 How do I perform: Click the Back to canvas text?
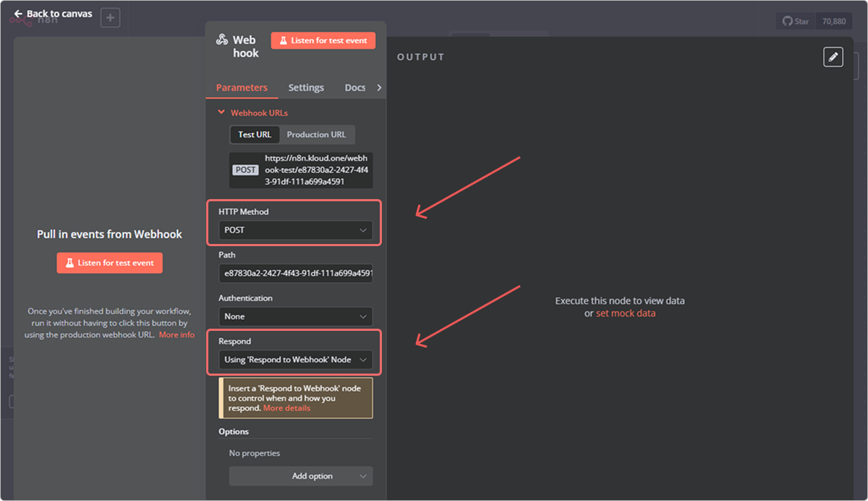(59, 14)
